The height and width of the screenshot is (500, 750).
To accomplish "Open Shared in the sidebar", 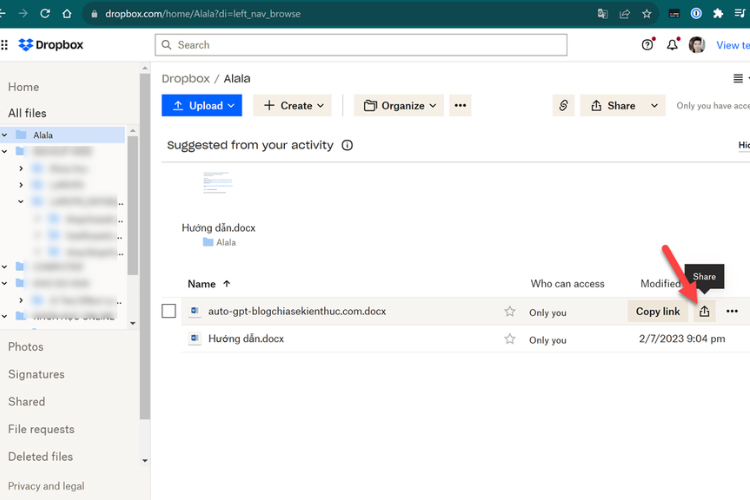I will [26, 402].
